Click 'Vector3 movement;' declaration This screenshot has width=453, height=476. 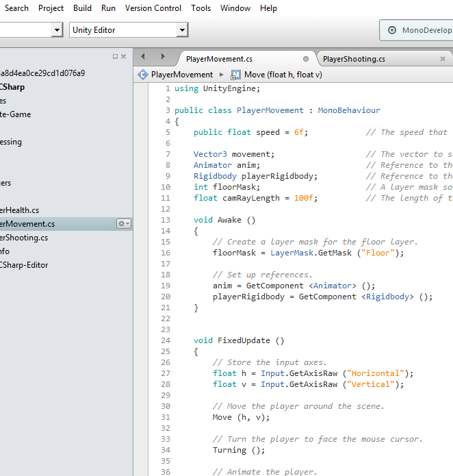point(234,154)
